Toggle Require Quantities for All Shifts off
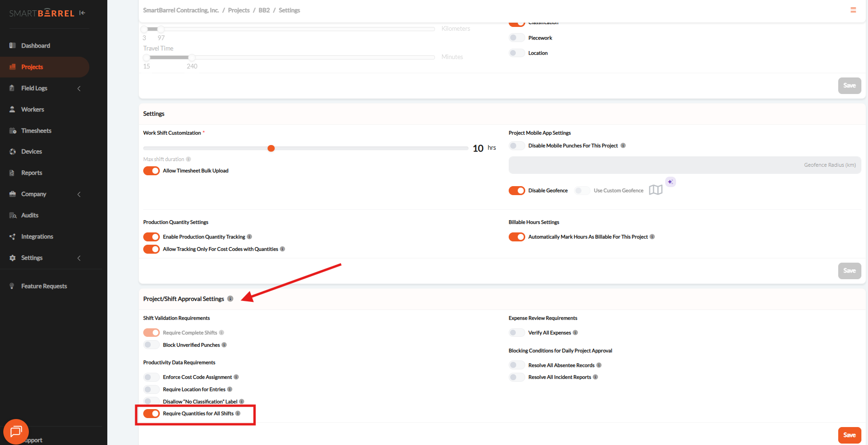Viewport: 868px width, 445px height. pyautogui.click(x=151, y=413)
